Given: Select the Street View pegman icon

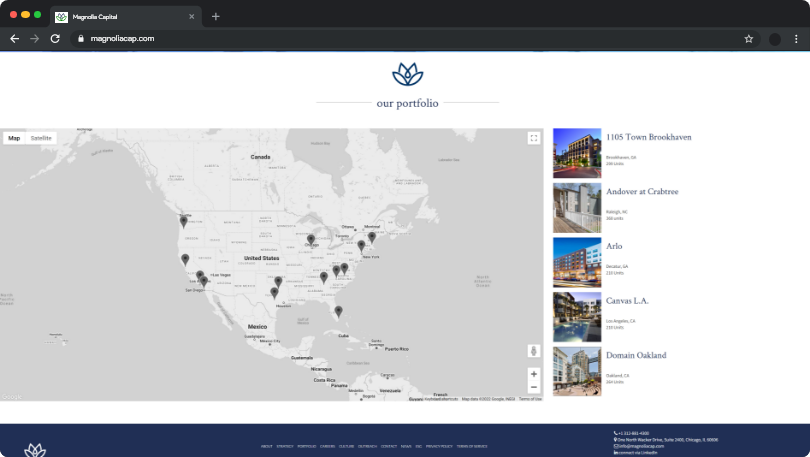Looking at the screenshot, I should 534,351.
